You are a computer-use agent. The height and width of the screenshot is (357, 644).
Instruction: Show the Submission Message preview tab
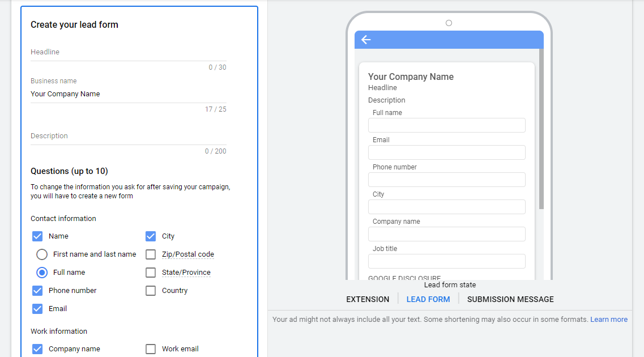click(x=510, y=299)
